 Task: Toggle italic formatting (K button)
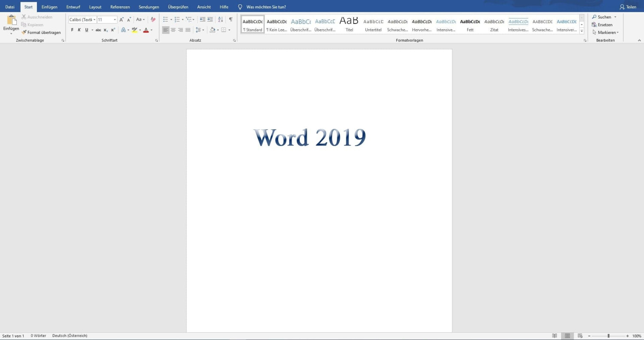coord(79,30)
